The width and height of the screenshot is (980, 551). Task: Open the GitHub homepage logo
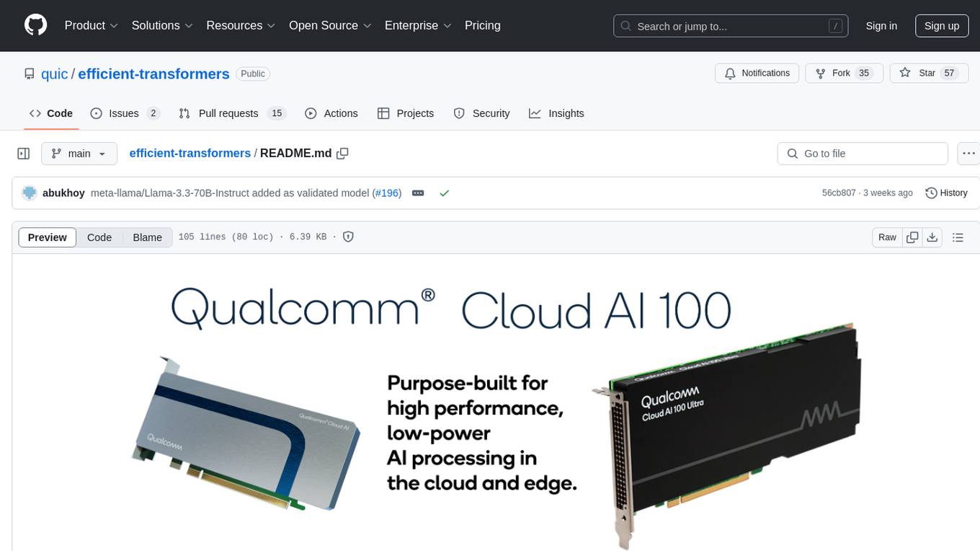[35, 25]
